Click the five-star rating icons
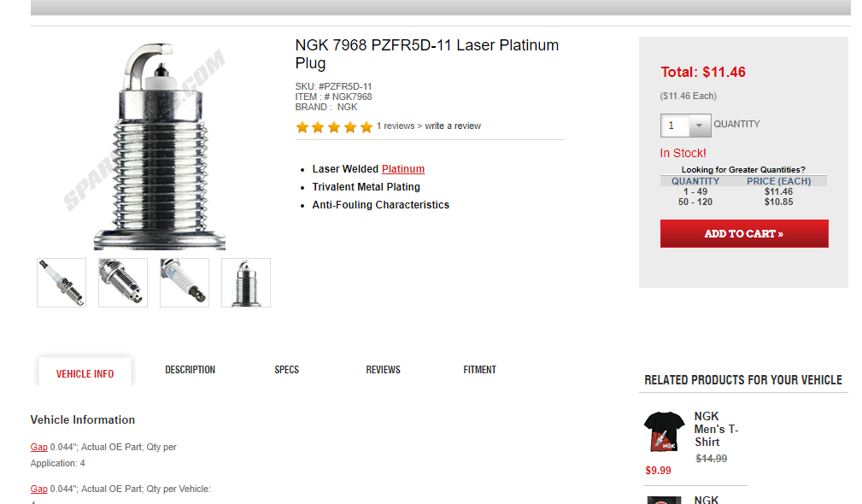Screen dimensions: 862x504 coord(334,127)
